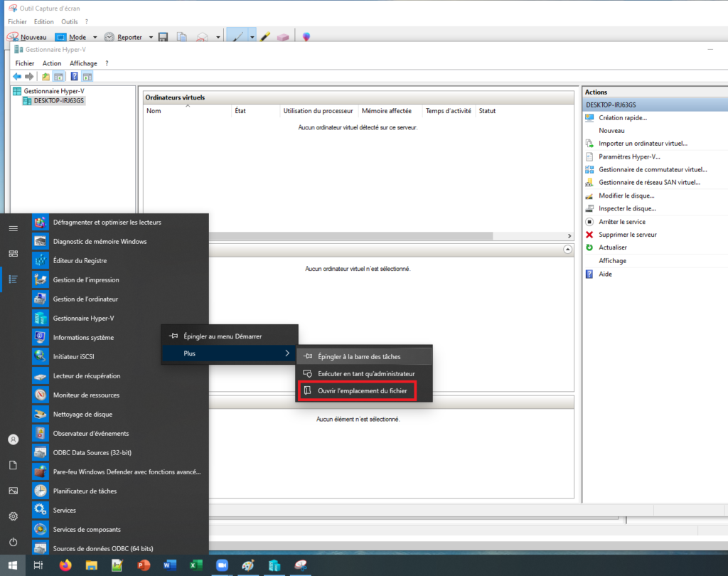Click the blue help icon in Hyper-V toolbar

[75, 76]
